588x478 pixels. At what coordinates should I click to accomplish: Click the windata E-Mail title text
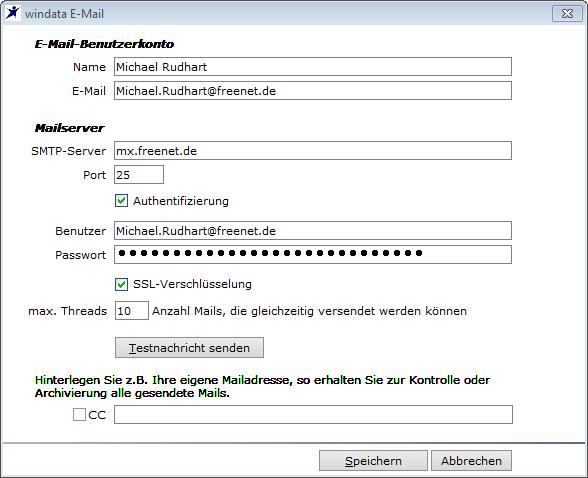64,14
